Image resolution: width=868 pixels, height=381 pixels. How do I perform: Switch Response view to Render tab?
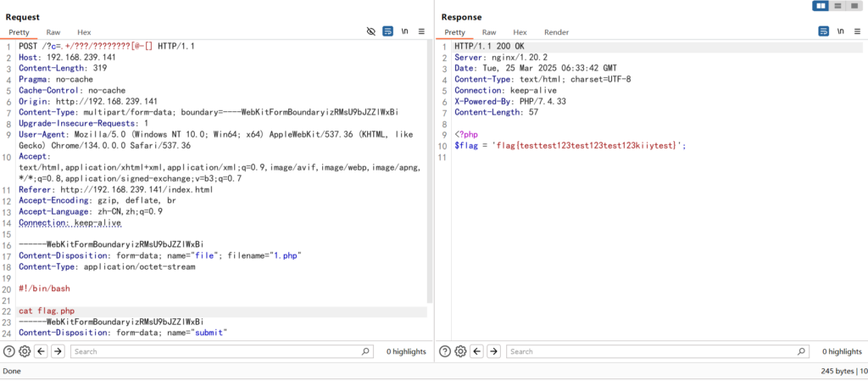pyautogui.click(x=557, y=32)
